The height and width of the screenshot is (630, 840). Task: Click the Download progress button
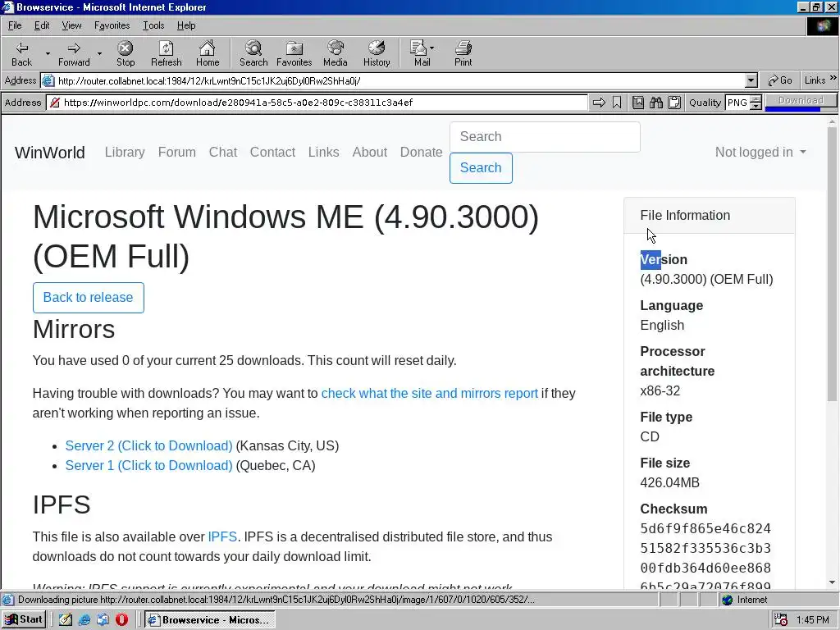click(x=801, y=103)
